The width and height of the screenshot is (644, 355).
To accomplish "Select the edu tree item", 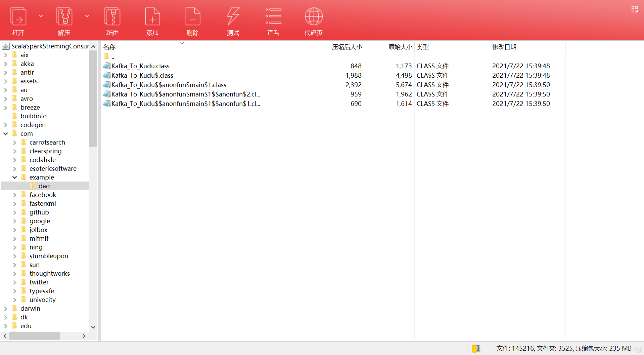I will coord(26,326).
